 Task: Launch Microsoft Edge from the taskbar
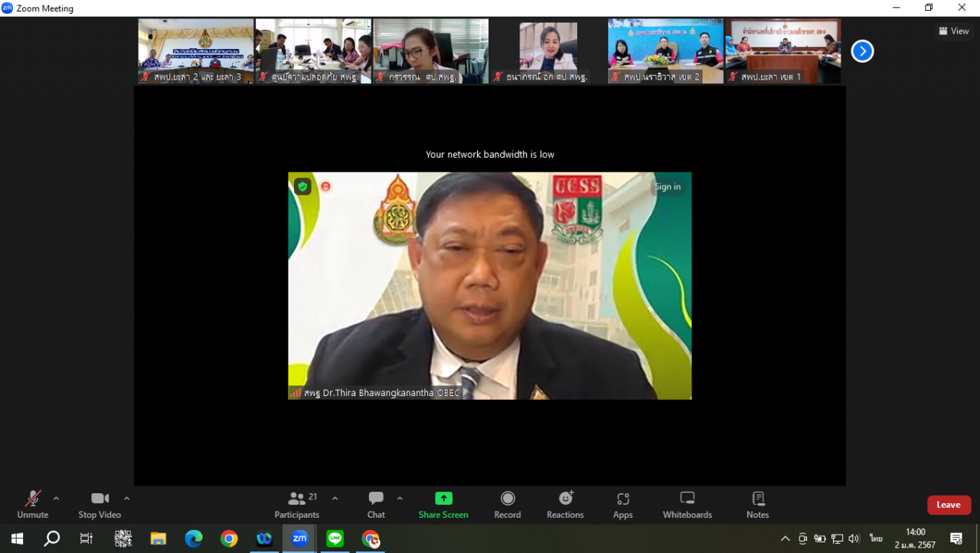(x=194, y=538)
